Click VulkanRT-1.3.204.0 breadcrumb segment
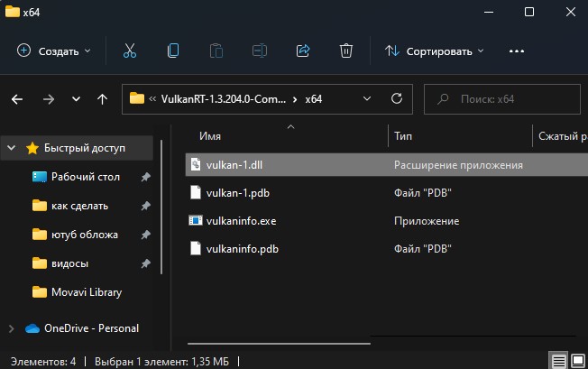The width and height of the screenshot is (588, 369). (x=224, y=99)
